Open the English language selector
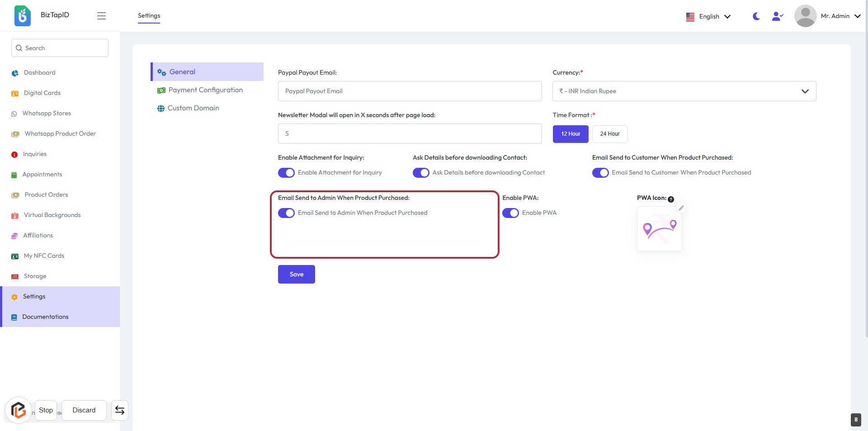The height and width of the screenshot is (431, 868). click(x=708, y=16)
